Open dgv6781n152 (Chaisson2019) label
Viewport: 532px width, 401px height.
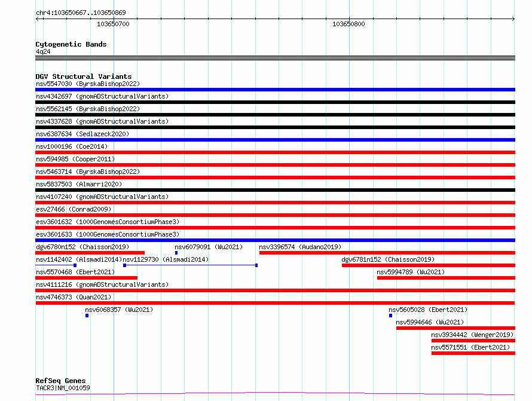[388, 259]
